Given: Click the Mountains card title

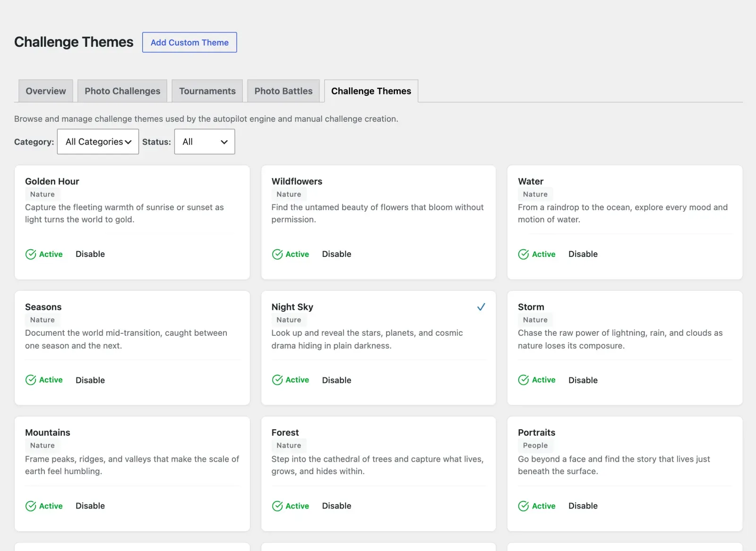Looking at the screenshot, I should click(48, 432).
